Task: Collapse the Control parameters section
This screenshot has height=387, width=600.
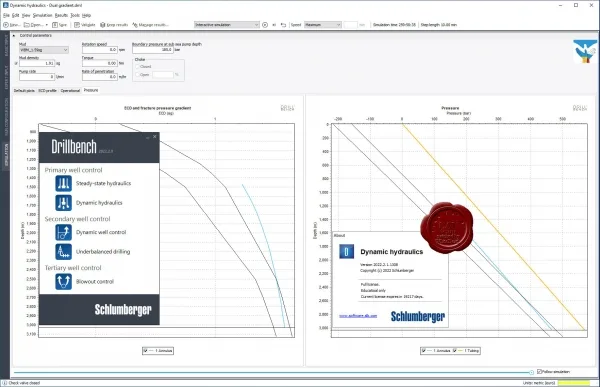Action: pos(14,36)
